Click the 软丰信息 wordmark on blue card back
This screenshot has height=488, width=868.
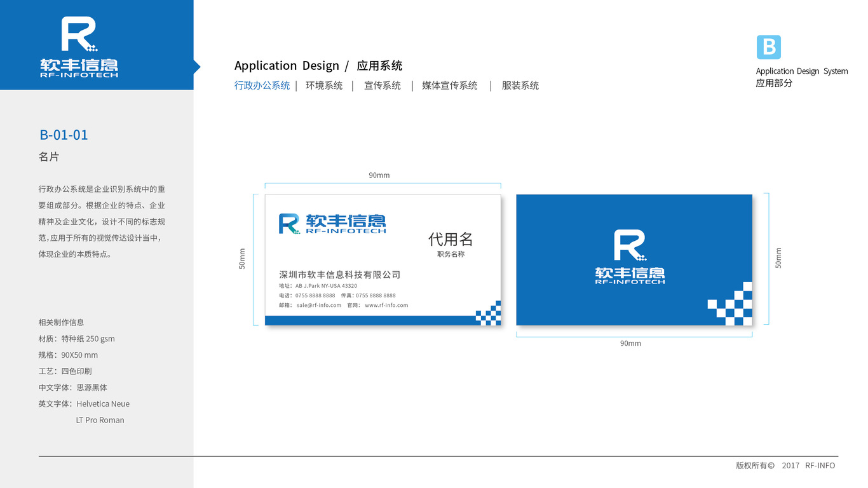coord(630,275)
